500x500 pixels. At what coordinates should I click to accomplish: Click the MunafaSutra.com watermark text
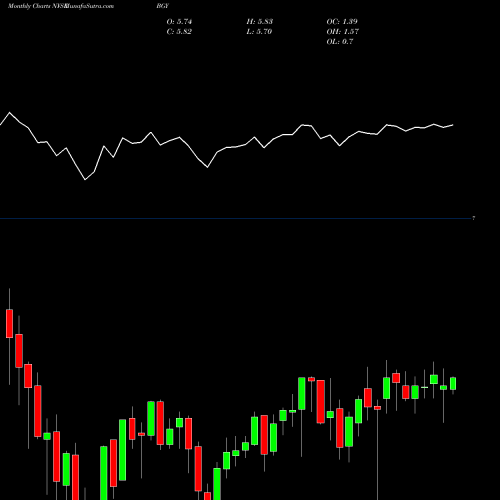pos(89,6)
